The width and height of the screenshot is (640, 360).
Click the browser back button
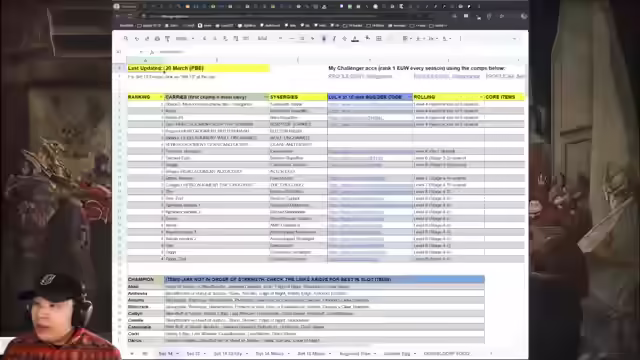pos(118,16)
